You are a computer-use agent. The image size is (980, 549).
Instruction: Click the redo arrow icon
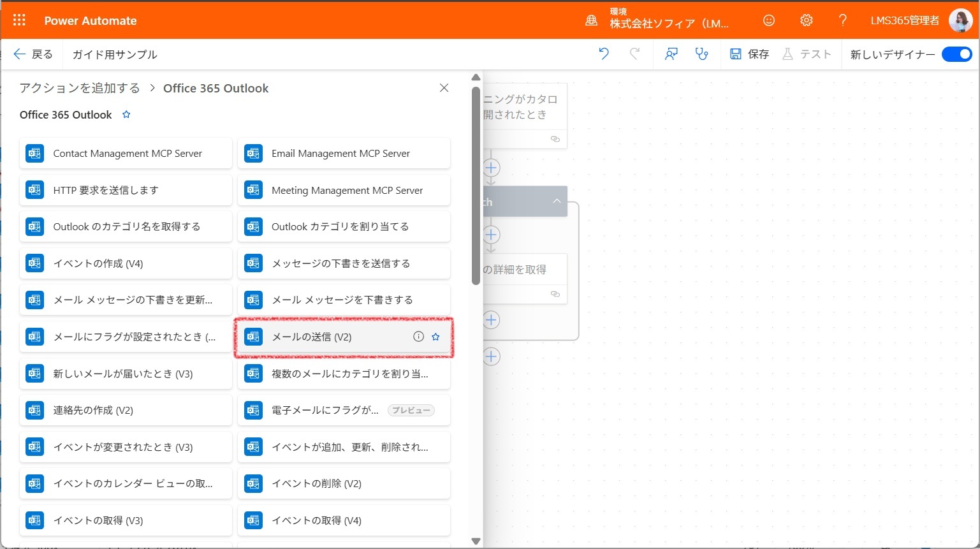[x=634, y=54]
